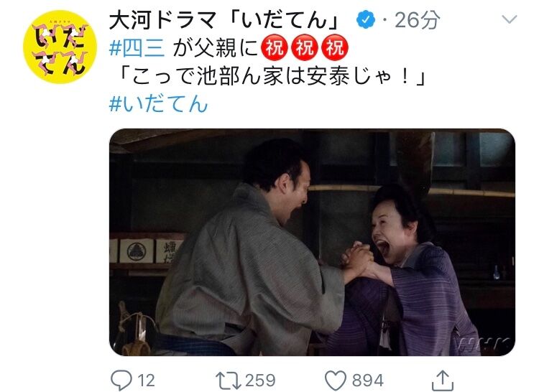
Task: Open the #いだてん hashtag link
Action: point(159,103)
